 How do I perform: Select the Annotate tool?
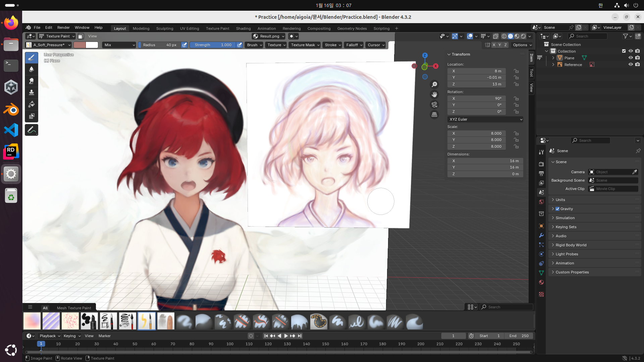pos(32,130)
